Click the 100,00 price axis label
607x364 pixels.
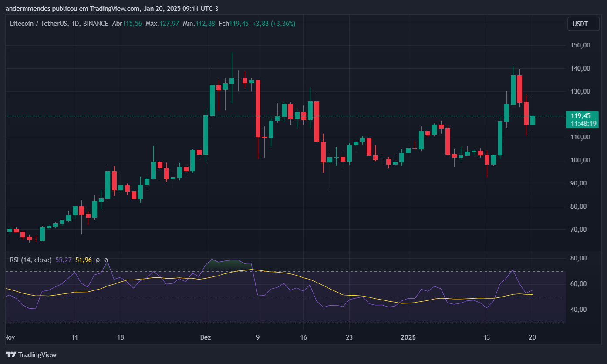tap(580, 160)
